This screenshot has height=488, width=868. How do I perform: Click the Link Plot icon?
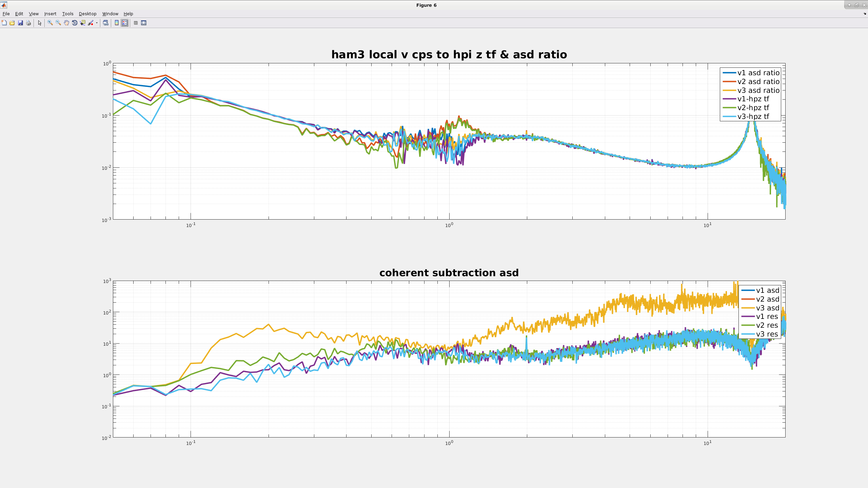click(106, 23)
